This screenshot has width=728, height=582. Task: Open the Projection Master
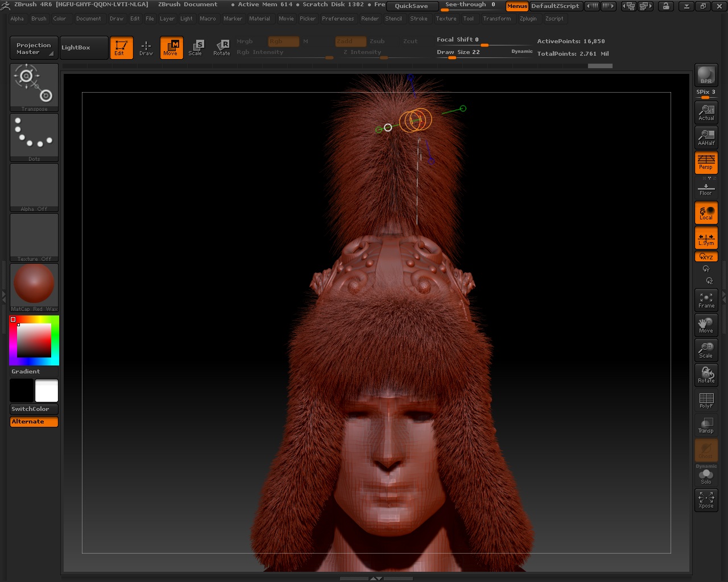pyautogui.click(x=34, y=48)
